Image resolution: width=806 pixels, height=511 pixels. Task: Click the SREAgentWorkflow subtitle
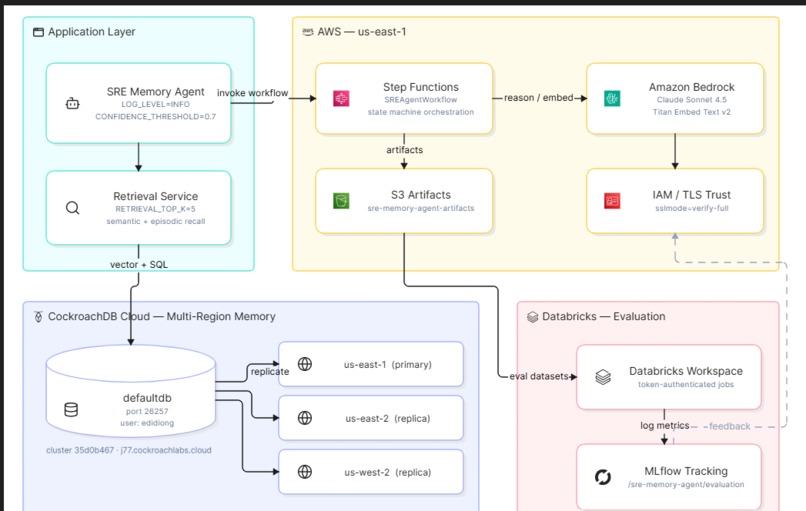(420, 100)
